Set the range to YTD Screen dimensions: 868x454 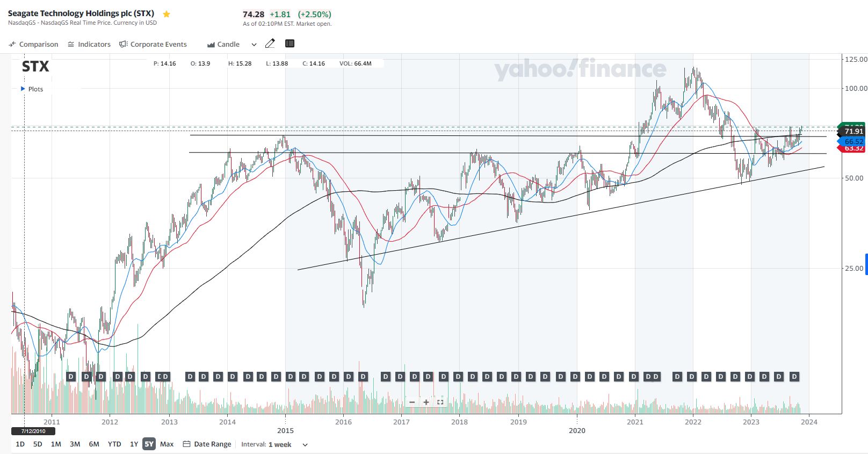tap(114, 444)
